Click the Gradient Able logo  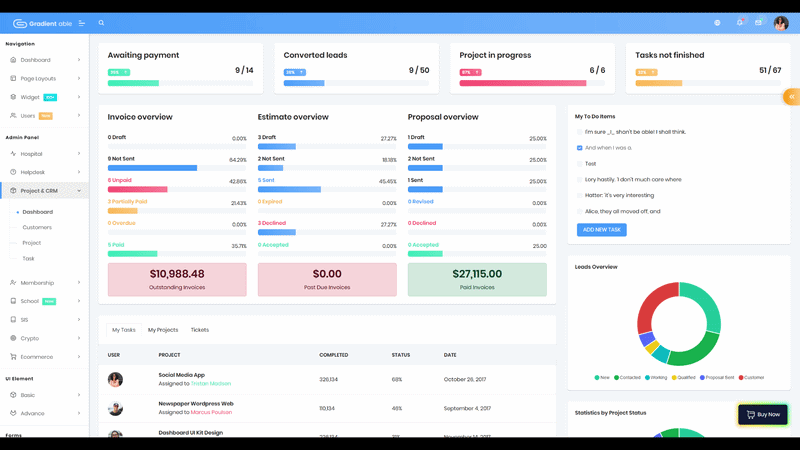coord(42,23)
